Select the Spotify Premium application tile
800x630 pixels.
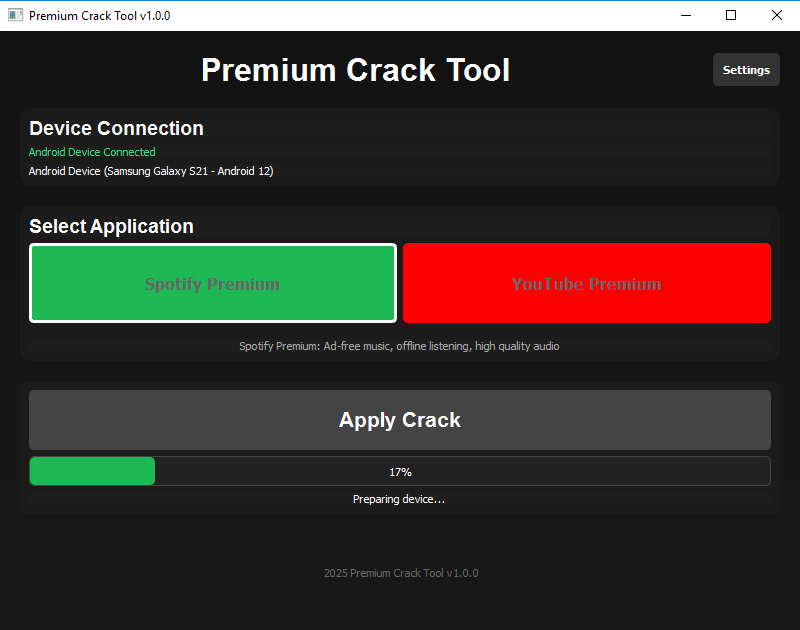(x=213, y=283)
